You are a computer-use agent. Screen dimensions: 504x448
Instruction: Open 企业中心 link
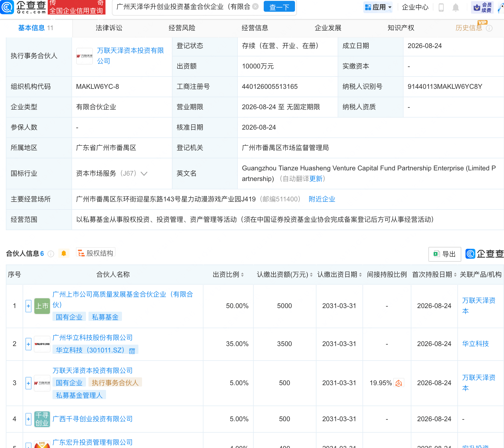415,7
